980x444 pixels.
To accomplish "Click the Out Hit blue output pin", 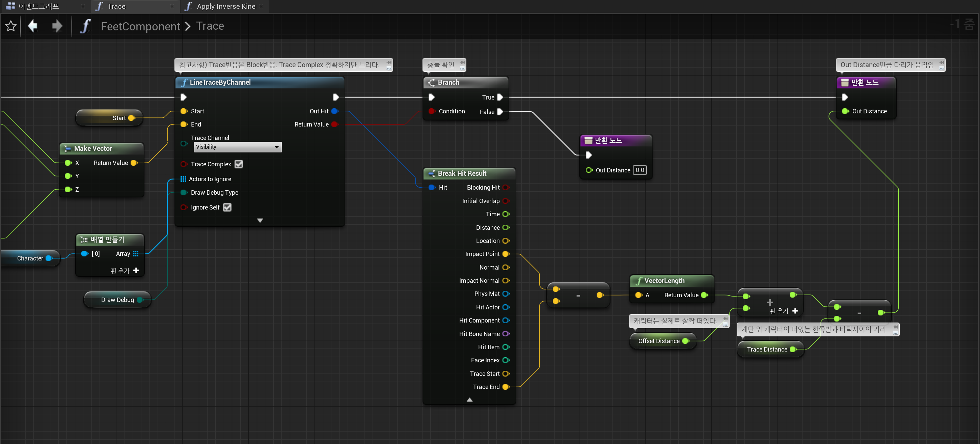I will 335,111.
